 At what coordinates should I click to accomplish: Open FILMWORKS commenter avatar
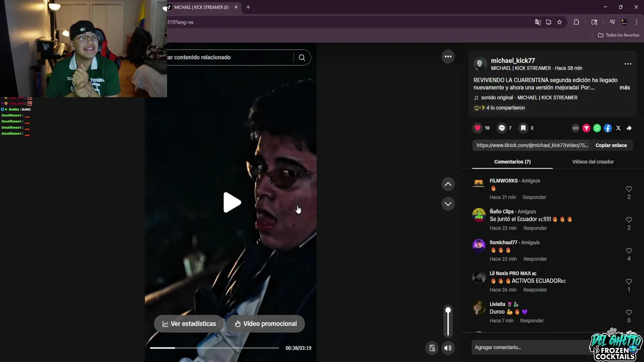tap(479, 184)
